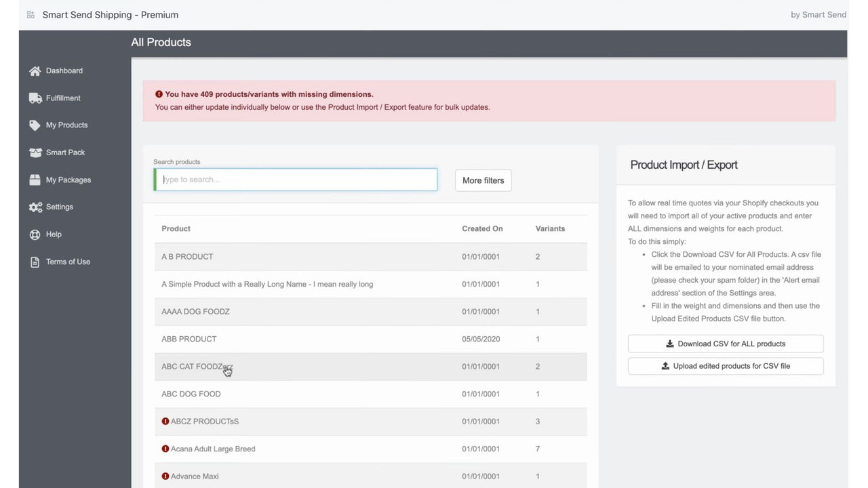Expand the More filters options
The image size is (868, 488).
[483, 180]
